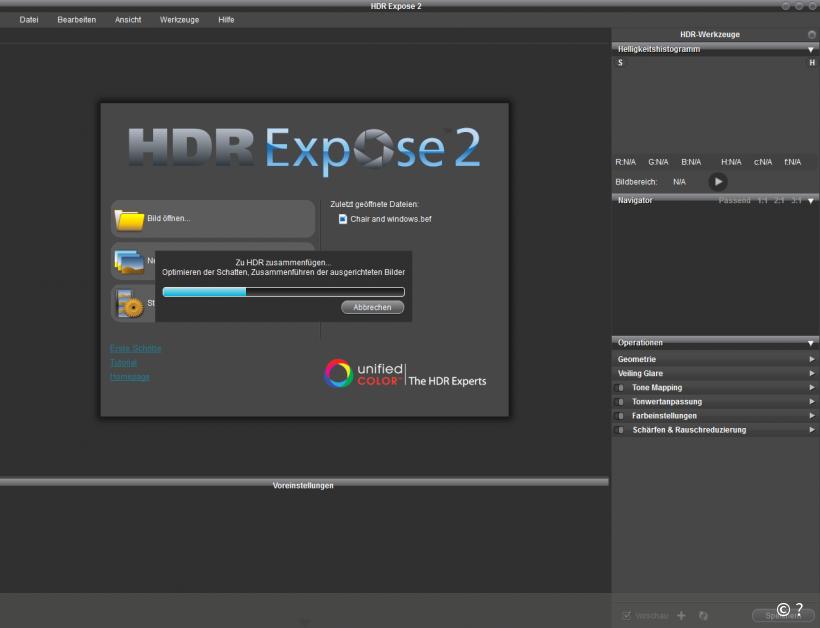This screenshot has height=628, width=820.
Task: Click the Abbrechen button
Action: [x=372, y=307]
